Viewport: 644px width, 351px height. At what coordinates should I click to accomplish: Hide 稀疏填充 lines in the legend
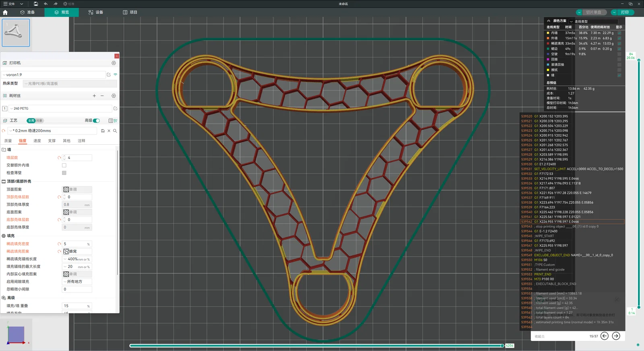coord(619,44)
